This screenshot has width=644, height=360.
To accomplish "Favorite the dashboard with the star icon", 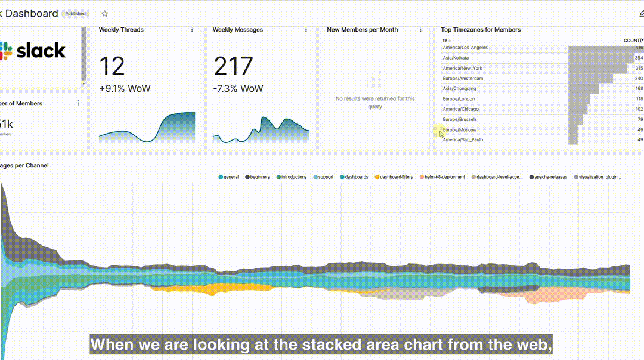I will tap(105, 14).
